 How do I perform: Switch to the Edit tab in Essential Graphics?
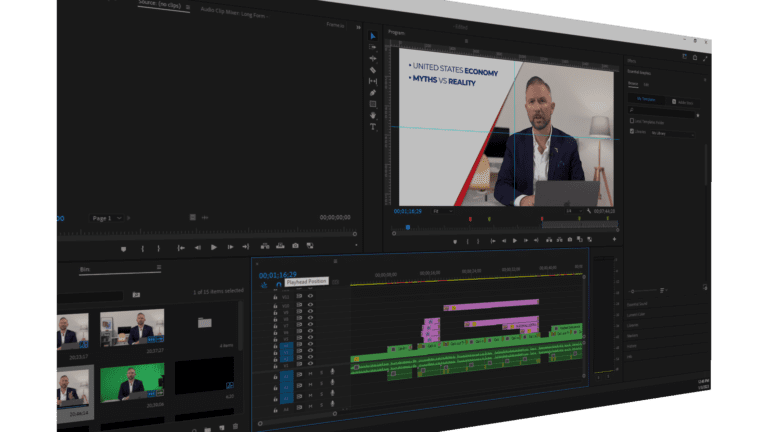(x=646, y=84)
